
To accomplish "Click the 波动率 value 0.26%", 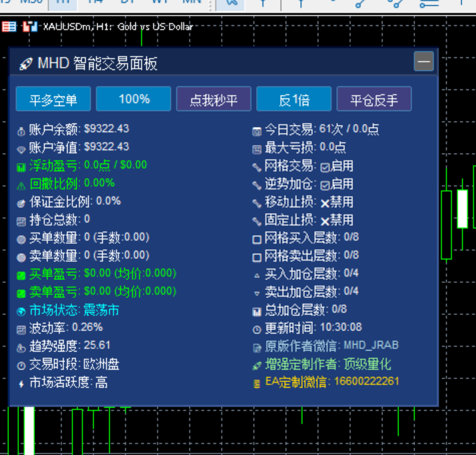I will coord(88,327).
